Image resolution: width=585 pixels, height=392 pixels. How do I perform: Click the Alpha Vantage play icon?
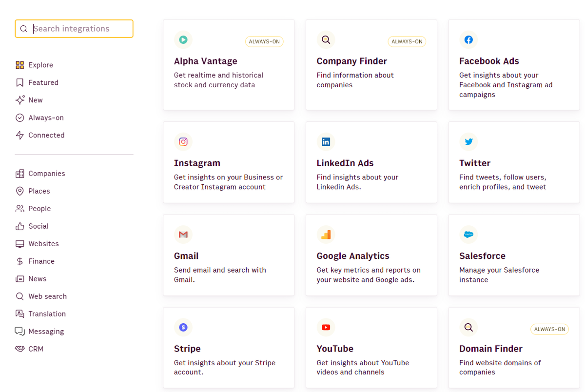pyautogui.click(x=183, y=40)
